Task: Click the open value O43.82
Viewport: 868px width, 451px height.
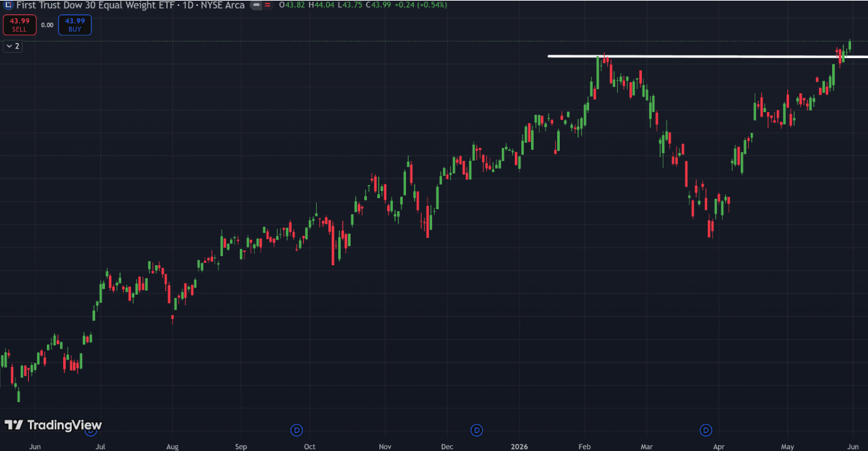Action: [x=293, y=5]
